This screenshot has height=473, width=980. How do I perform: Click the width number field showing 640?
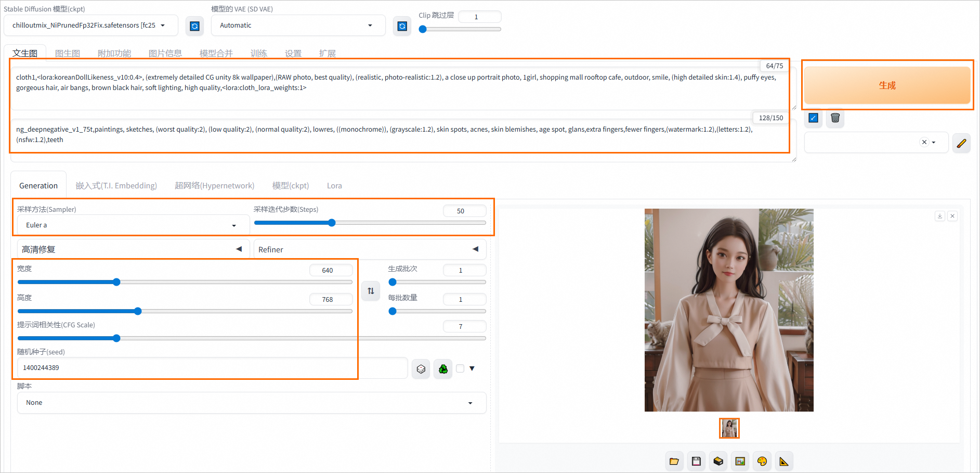click(331, 270)
